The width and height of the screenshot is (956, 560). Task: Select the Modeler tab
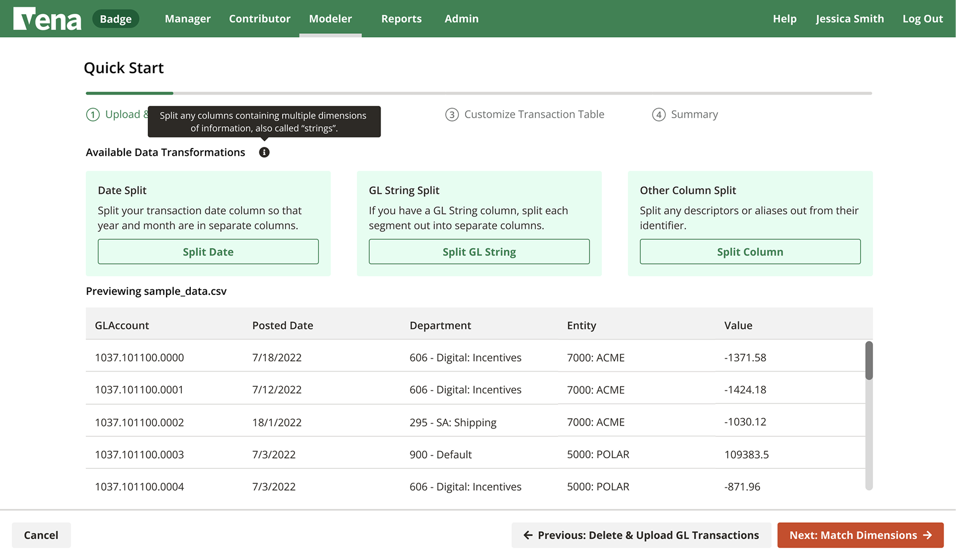click(x=330, y=19)
